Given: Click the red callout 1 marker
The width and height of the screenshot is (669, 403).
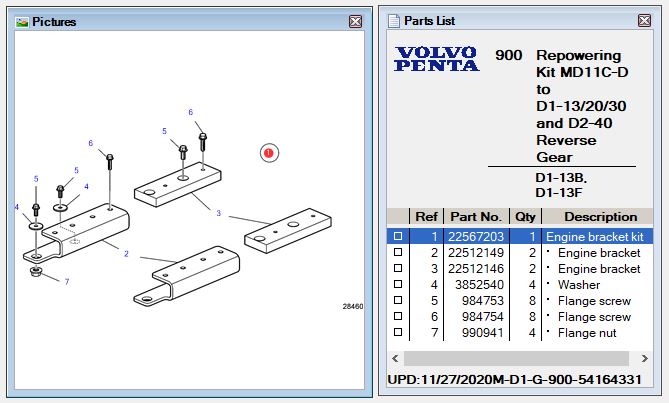Looking at the screenshot, I should coord(269,152).
